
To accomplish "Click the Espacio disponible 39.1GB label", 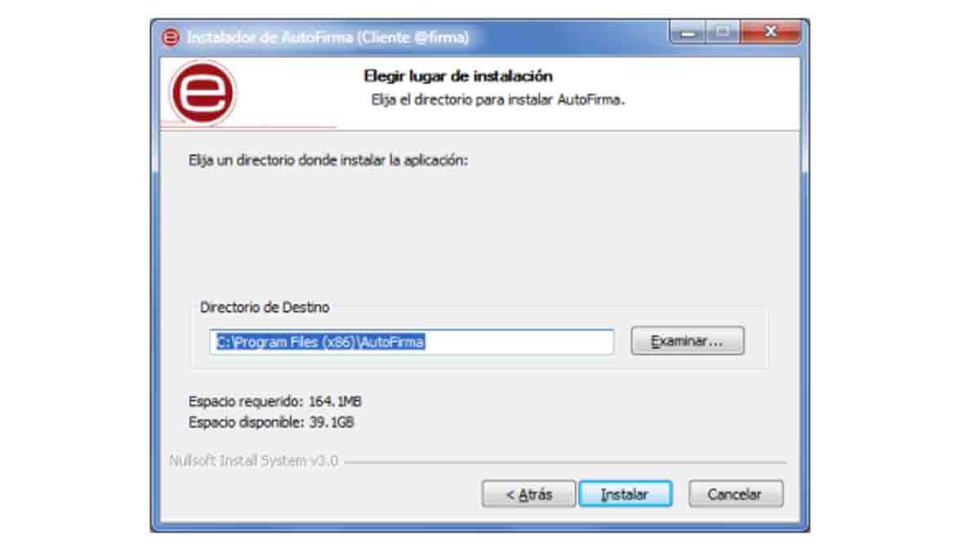I will point(271,423).
